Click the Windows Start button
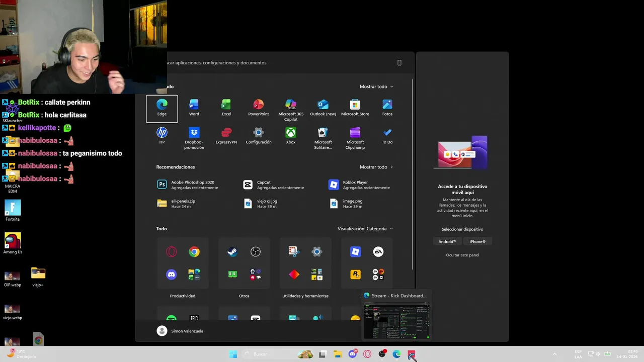 click(233, 354)
